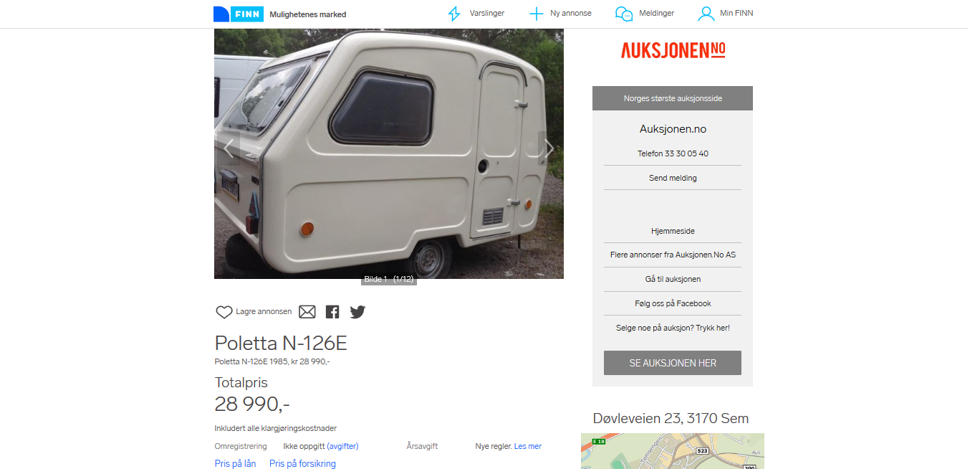This screenshot has height=469, width=980.
Task: Click the avgifter link
Action: pos(342,446)
